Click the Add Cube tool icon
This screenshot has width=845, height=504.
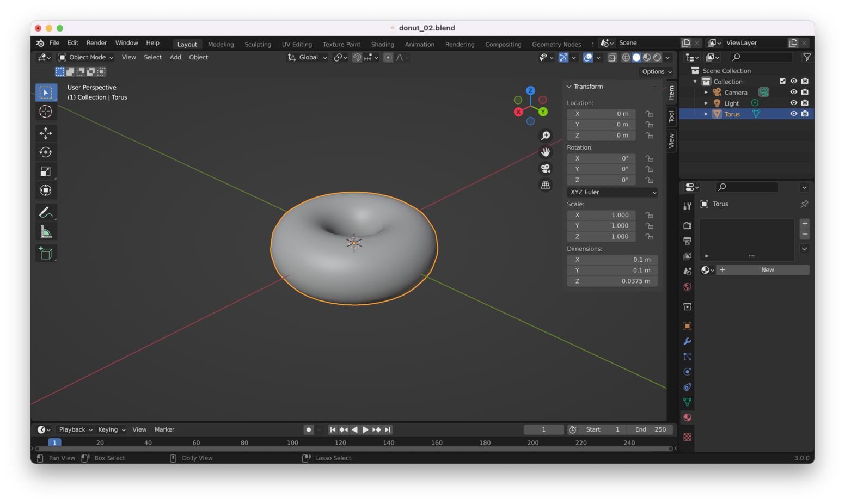pyautogui.click(x=46, y=253)
